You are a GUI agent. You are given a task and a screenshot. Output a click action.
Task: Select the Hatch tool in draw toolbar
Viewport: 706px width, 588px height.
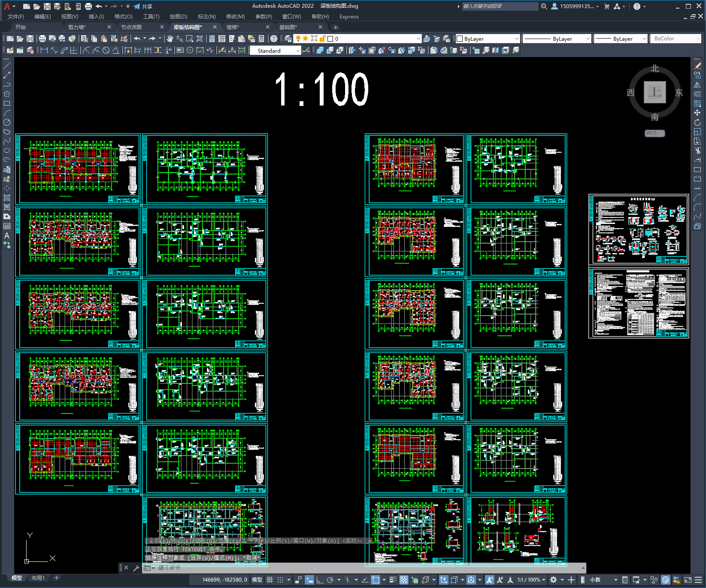(7, 198)
